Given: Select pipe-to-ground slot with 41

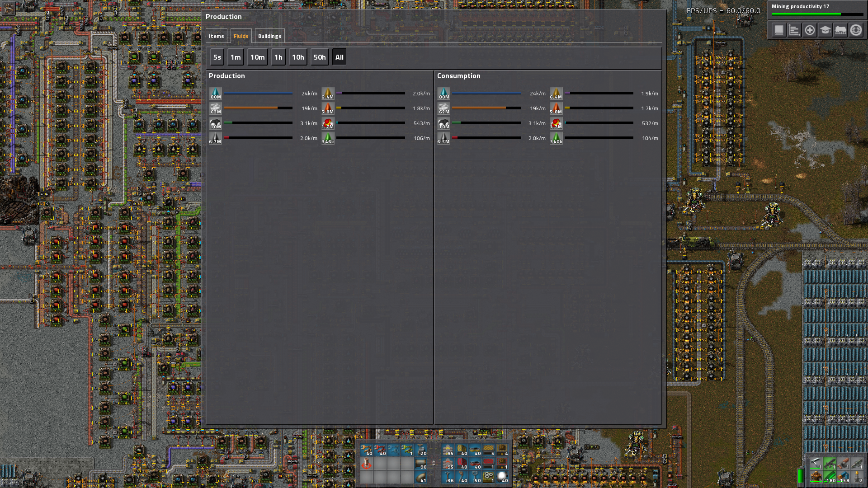Looking at the screenshot, I should tap(420, 477).
